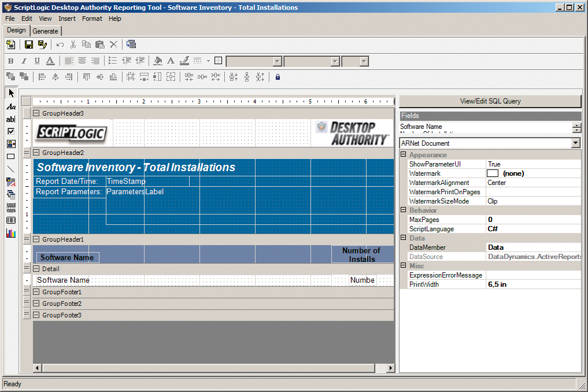Undo the last change

[60, 45]
